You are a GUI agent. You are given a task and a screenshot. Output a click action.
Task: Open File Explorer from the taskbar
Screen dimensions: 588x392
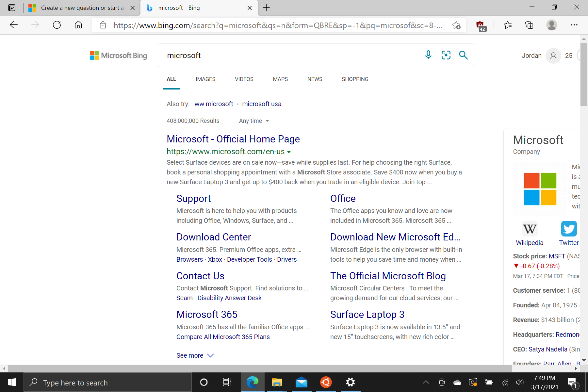tap(277, 382)
